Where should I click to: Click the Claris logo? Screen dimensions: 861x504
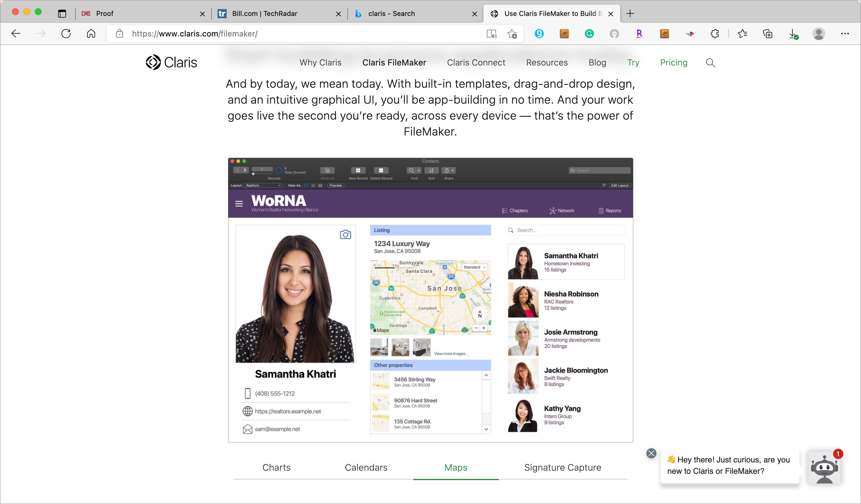(x=171, y=62)
